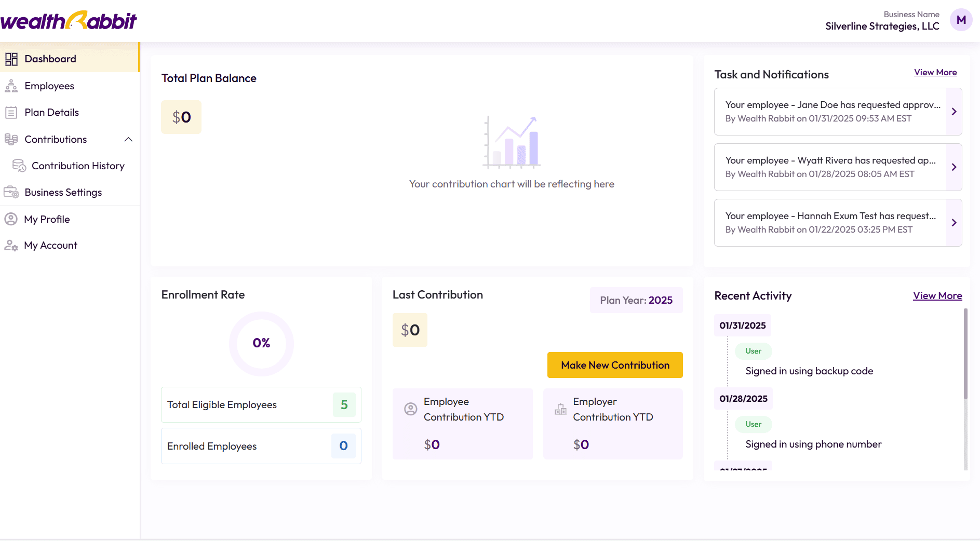Image resolution: width=980 pixels, height=541 pixels.
Task: Click the Contribution History icon
Action: coord(19,166)
